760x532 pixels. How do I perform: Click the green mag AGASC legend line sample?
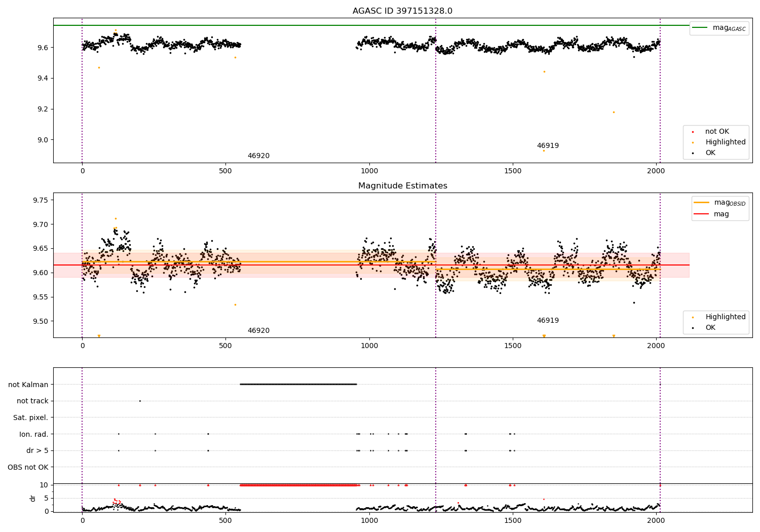[x=701, y=28]
